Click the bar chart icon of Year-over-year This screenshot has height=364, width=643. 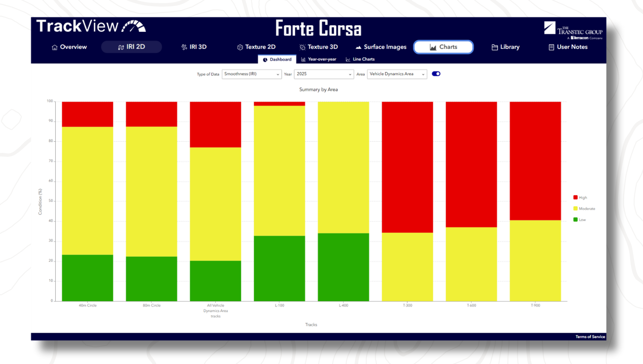303,60
